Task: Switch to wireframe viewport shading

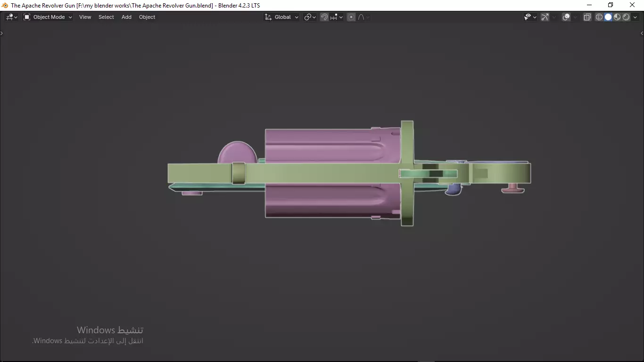Action: click(599, 17)
